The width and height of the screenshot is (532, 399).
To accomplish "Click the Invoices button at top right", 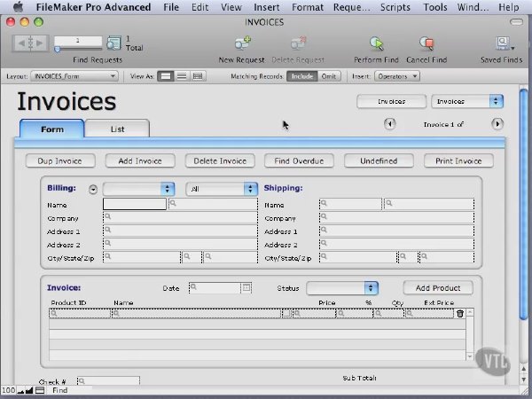I will pyautogui.click(x=392, y=101).
